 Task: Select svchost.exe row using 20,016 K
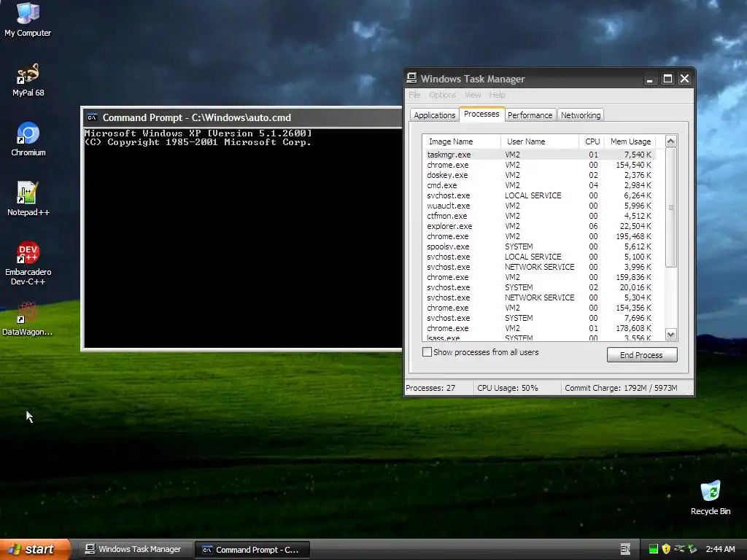[x=539, y=287]
